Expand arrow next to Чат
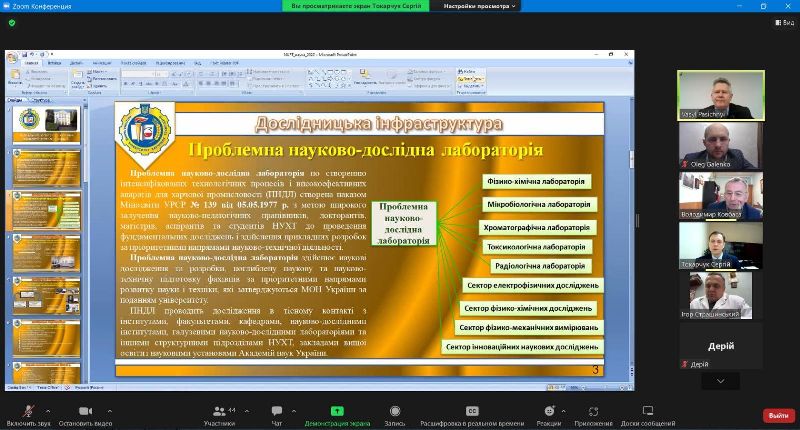This screenshot has width=800, height=430. 294,411
